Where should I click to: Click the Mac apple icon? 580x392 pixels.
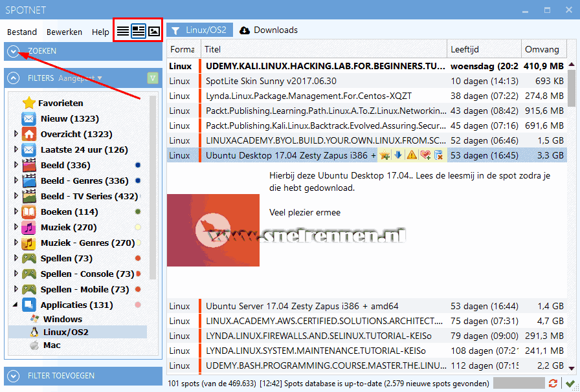(34, 345)
